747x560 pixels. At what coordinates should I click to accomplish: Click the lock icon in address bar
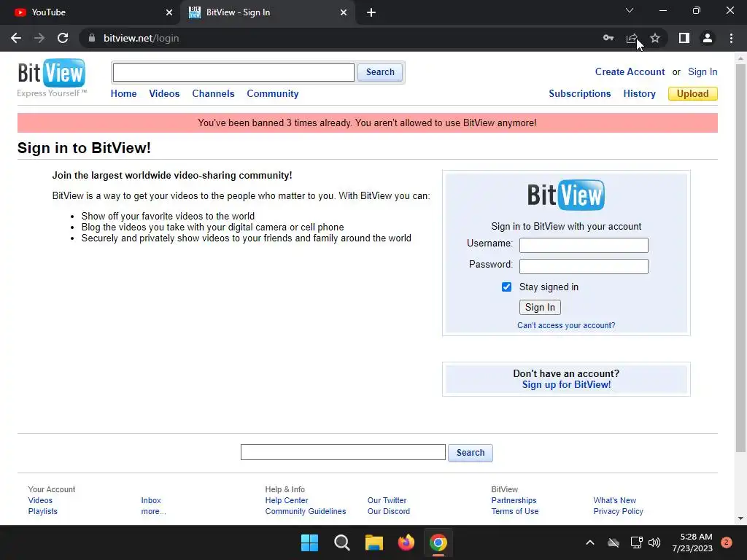[x=92, y=38]
